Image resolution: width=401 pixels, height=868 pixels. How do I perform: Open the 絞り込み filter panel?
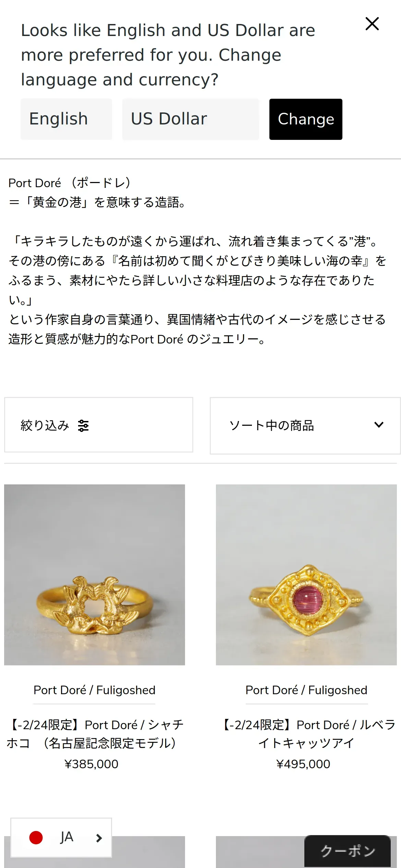point(99,425)
